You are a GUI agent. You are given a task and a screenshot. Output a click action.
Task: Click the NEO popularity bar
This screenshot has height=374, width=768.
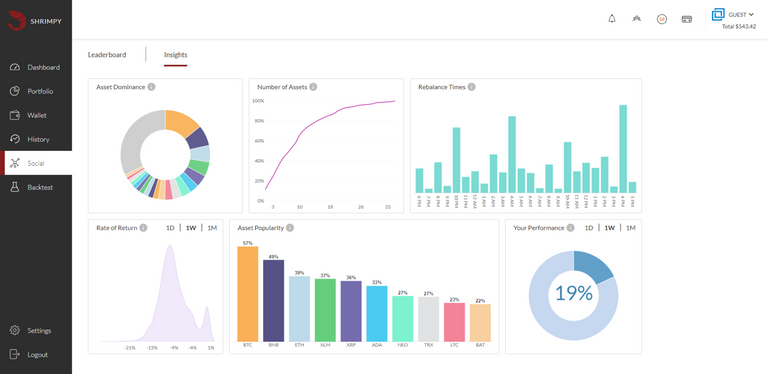[x=403, y=319]
